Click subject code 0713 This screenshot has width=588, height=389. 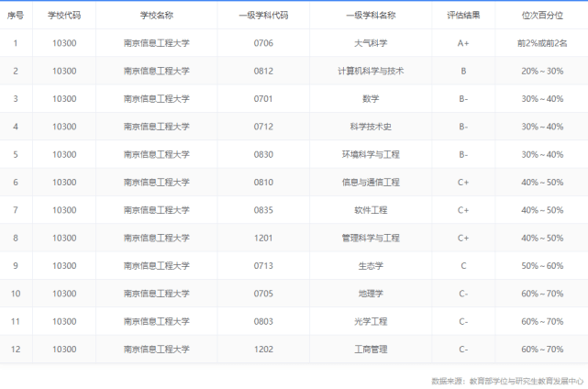coord(263,265)
